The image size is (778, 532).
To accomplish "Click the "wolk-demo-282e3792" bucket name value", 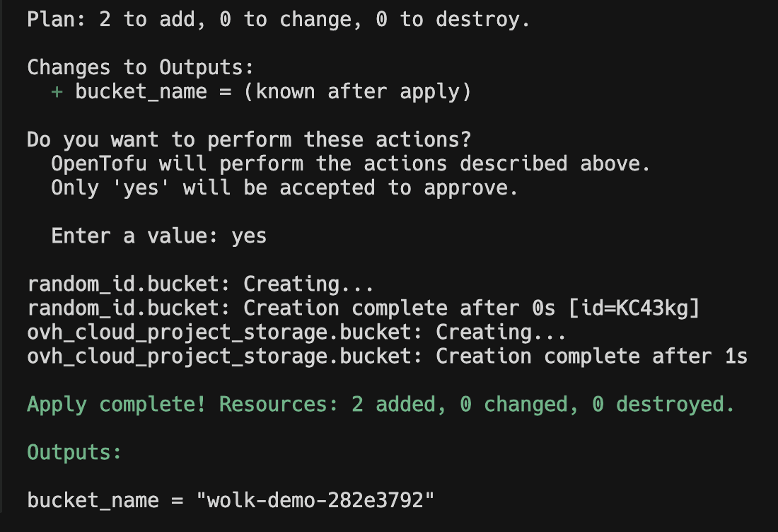I will click(315, 500).
